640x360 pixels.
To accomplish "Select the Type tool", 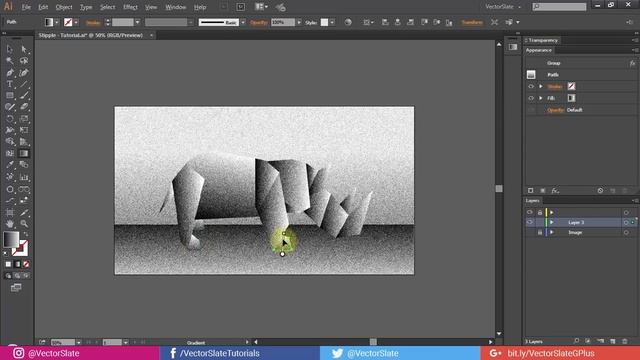I will click(x=9, y=84).
